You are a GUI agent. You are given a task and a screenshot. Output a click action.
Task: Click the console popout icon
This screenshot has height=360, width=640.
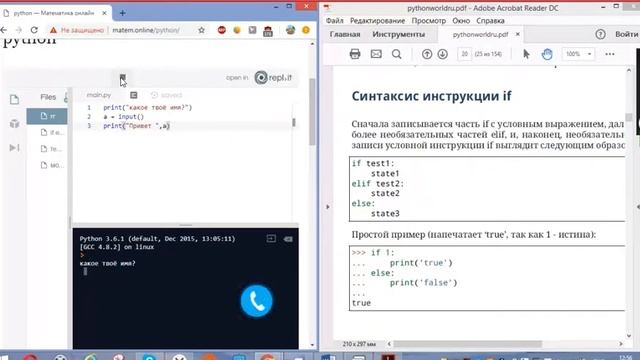click(271, 239)
